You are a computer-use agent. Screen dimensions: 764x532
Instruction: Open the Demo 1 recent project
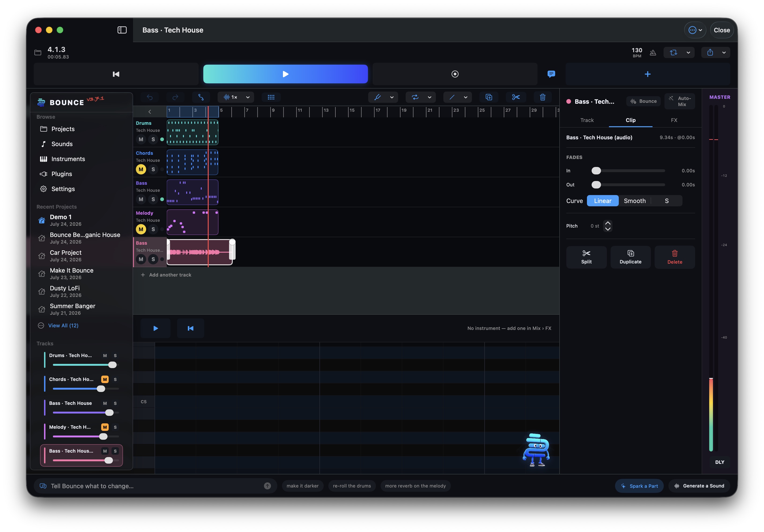pyautogui.click(x=81, y=220)
